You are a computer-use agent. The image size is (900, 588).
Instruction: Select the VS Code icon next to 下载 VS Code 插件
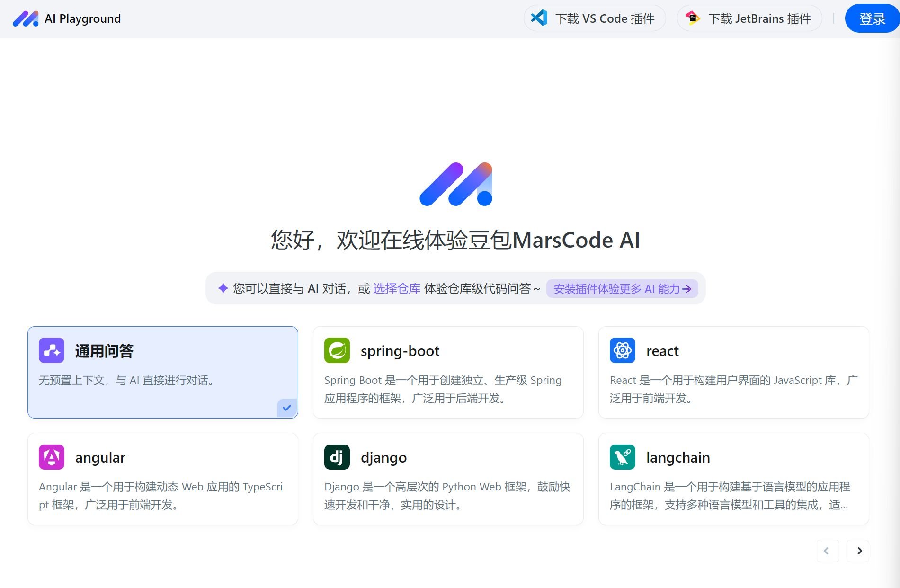pos(539,18)
